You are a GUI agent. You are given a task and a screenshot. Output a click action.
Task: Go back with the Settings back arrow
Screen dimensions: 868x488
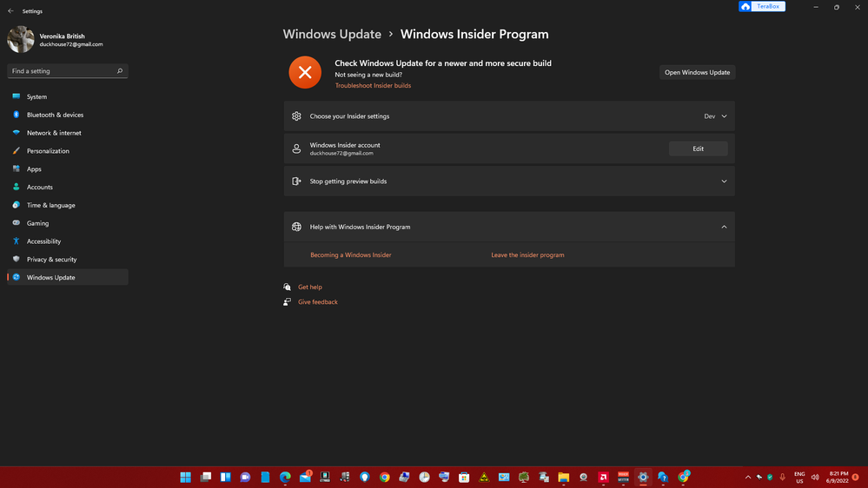pos(10,11)
